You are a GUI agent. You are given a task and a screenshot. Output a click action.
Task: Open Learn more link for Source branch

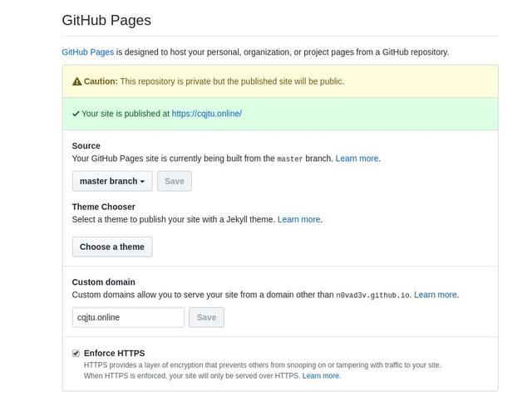tap(357, 158)
